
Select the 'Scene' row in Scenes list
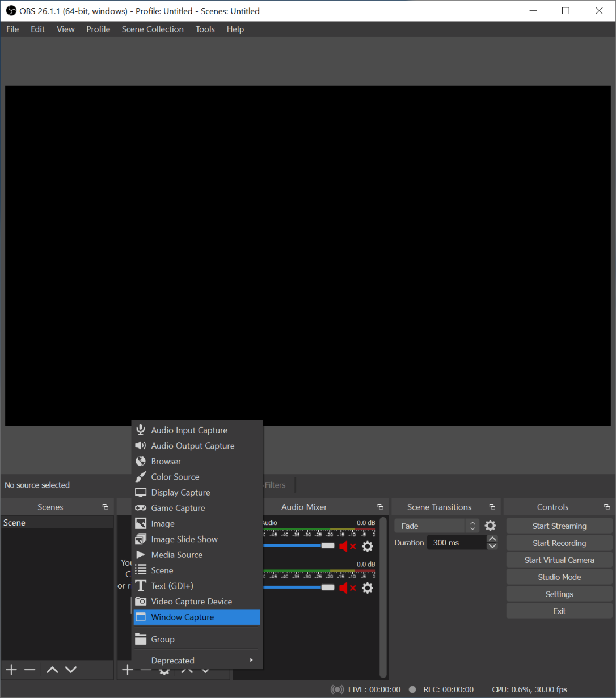[57, 523]
